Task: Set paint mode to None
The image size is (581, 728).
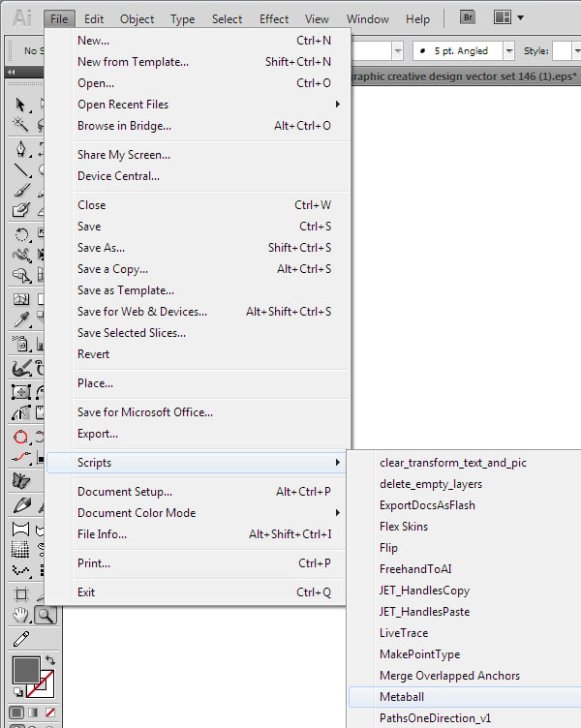Action: tap(49, 712)
